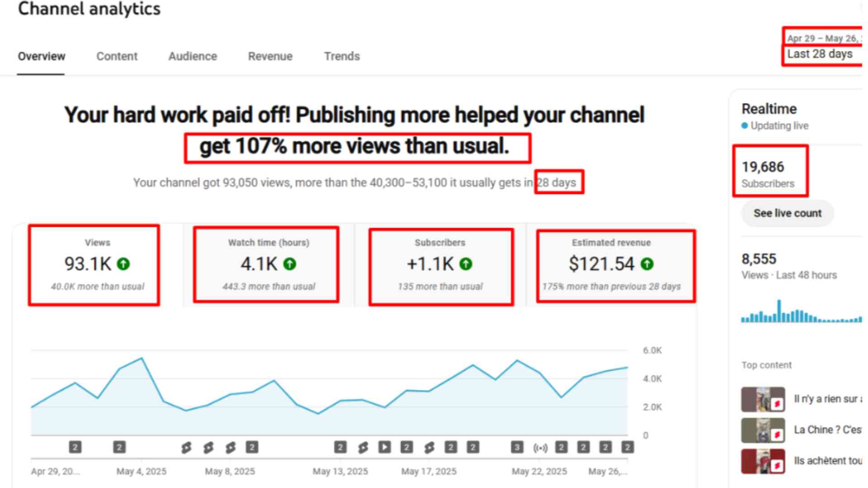Click green arrow next to 4.1K watch time
Image resolution: width=868 pixels, height=488 pixels.
pyautogui.click(x=290, y=264)
